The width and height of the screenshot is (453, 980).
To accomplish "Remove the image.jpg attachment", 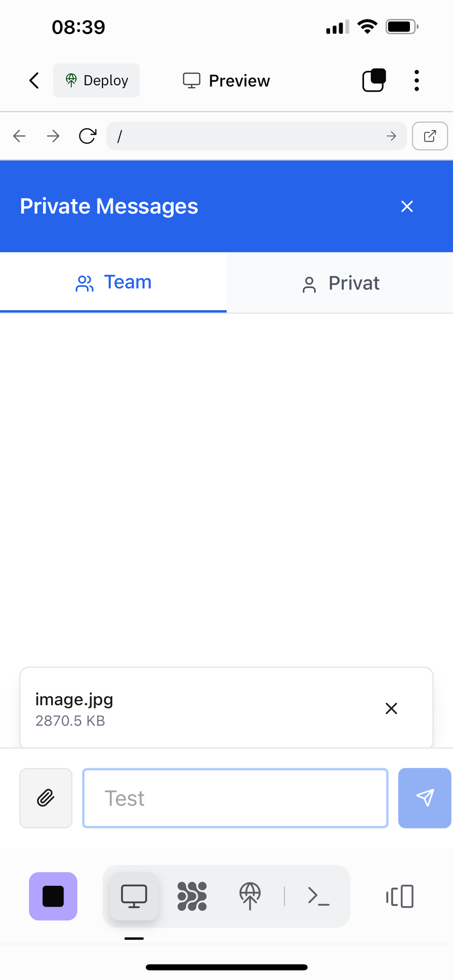I will pos(391,708).
